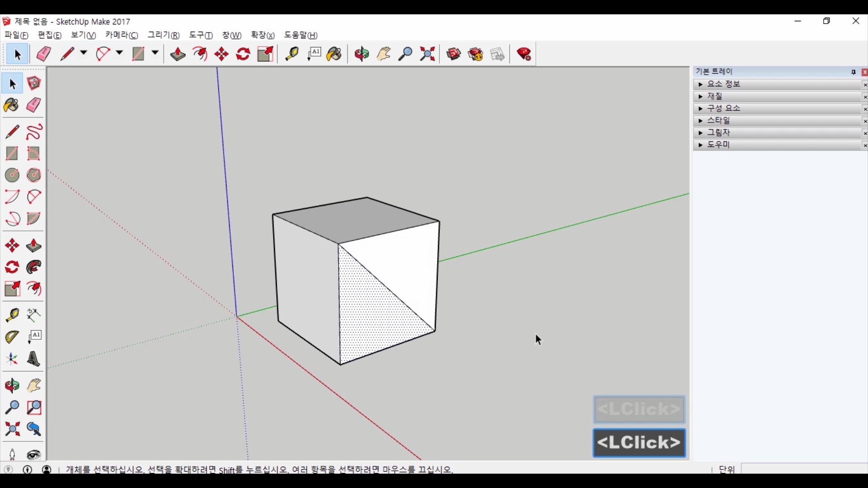Image resolution: width=868 pixels, height=488 pixels.
Task: Select the Eraser tool in top toolbar
Action: point(44,54)
